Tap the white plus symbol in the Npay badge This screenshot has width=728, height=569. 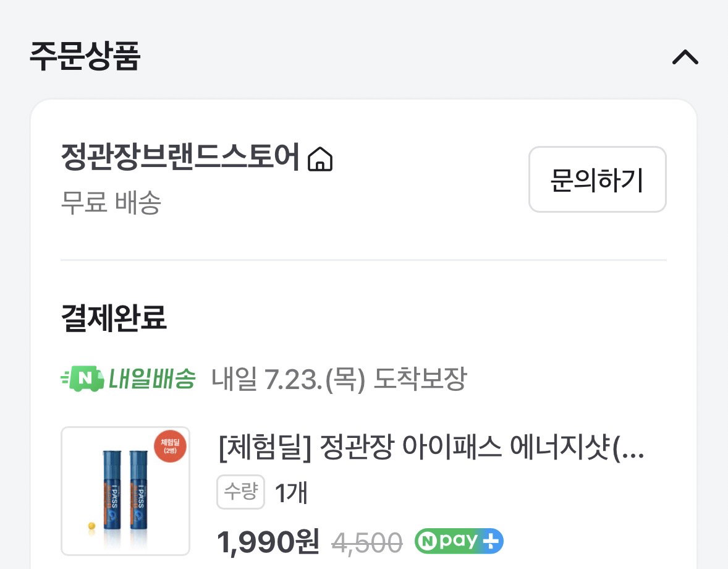[491, 541]
